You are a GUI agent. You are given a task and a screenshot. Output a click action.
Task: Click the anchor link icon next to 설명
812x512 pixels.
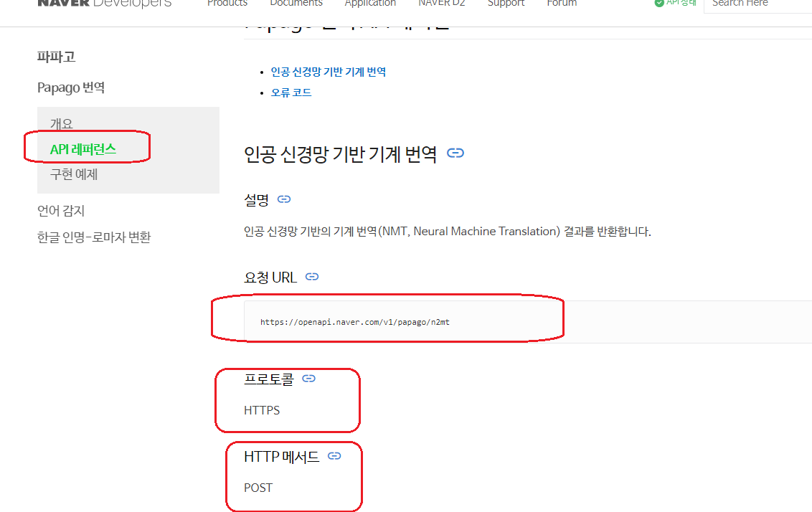pyautogui.click(x=284, y=199)
